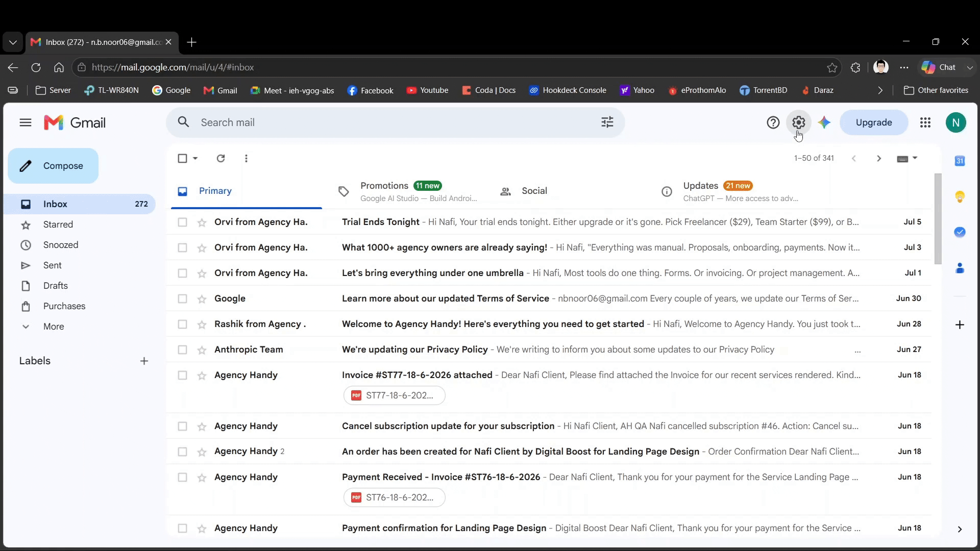This screenshot has height=551, width=980.
Task: Expand the Copilot Chat dropdown arrow
Action: (x=969, y=67)
